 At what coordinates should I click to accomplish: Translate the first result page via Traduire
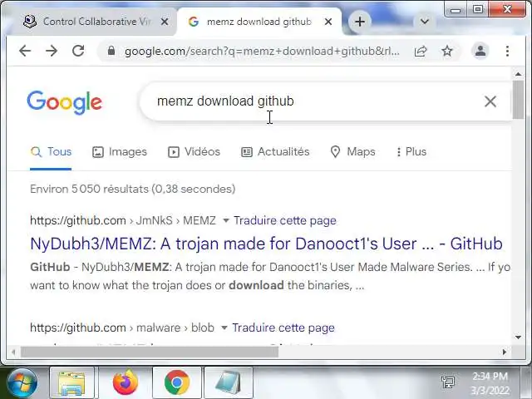point(285,220)
